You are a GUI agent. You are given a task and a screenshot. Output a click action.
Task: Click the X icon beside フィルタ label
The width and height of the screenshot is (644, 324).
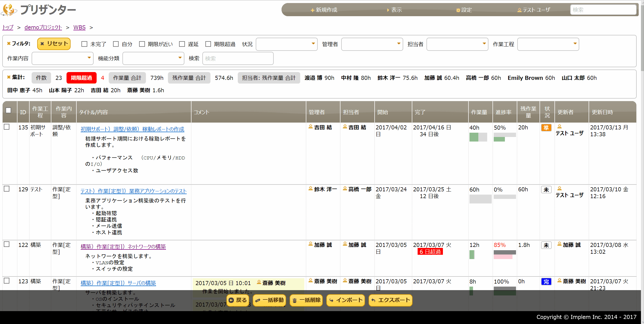tap(9, 43)
